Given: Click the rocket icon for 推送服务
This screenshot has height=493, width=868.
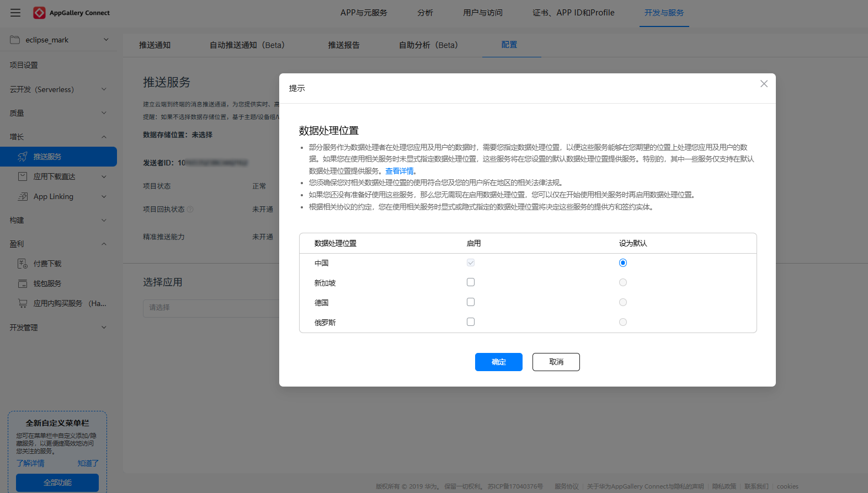Looking at the screenshot, I should pos(23,157).
